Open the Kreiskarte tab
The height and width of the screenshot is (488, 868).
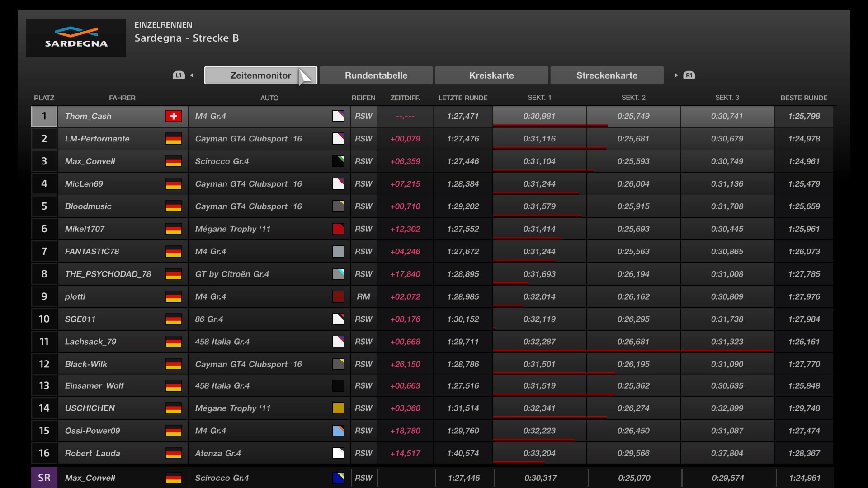coord(491,75)
